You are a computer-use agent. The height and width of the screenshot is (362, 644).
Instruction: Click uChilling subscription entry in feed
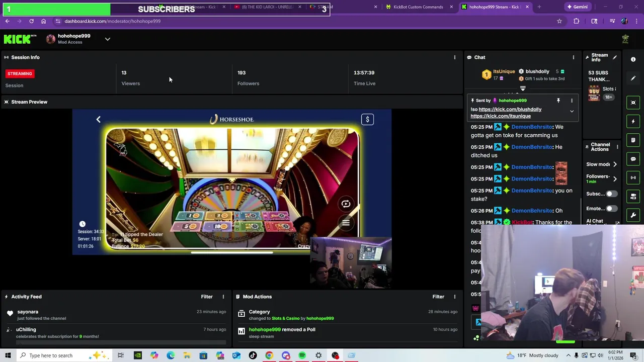tap(116, 333)
